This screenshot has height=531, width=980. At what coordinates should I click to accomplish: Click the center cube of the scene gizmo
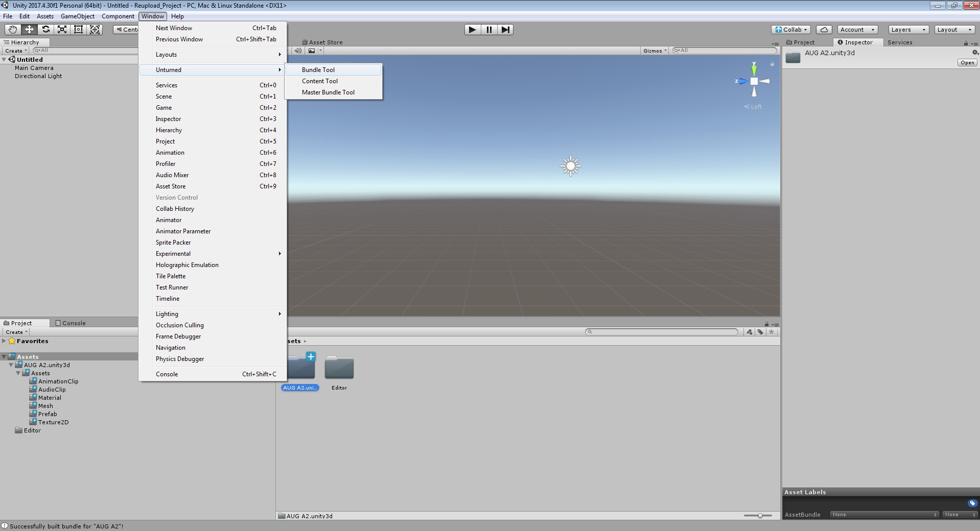[754, 81]
